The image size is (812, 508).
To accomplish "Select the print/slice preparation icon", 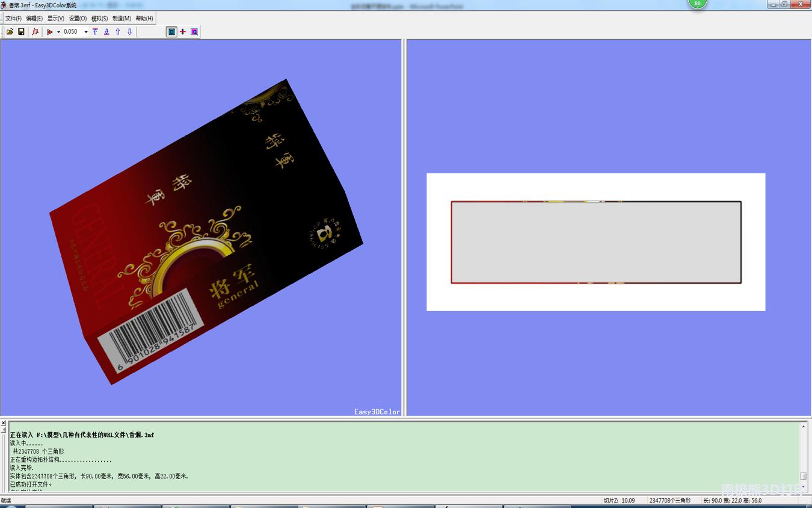I will coord(34,32).
